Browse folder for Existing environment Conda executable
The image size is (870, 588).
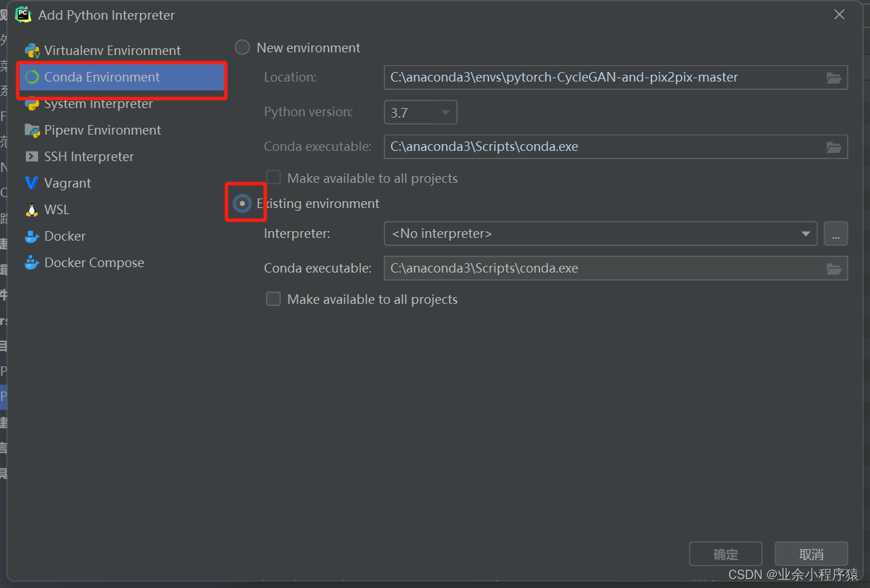(x=834, y=269)
